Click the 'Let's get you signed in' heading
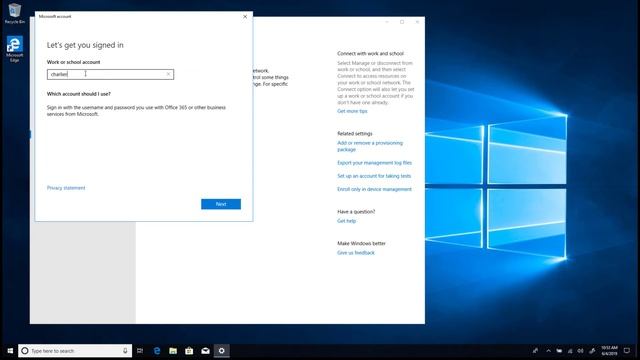640x360 pixels. (x=85, y=45)
